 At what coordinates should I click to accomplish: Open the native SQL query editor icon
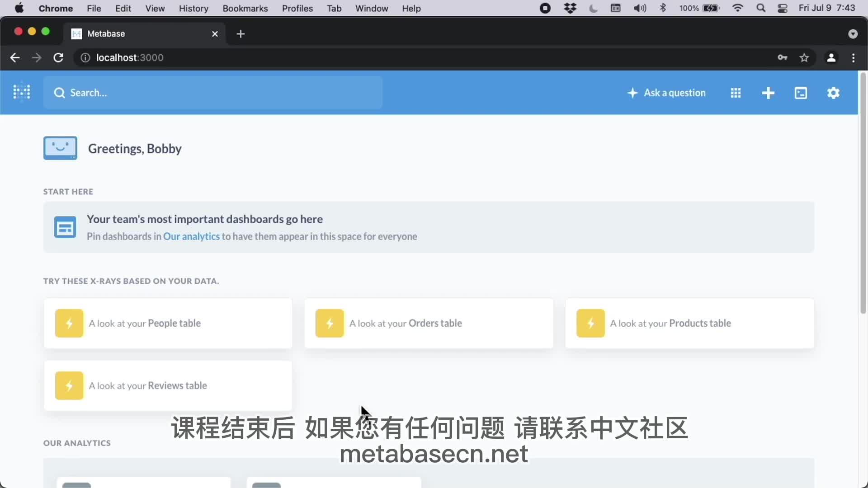(x=801, y=93)
